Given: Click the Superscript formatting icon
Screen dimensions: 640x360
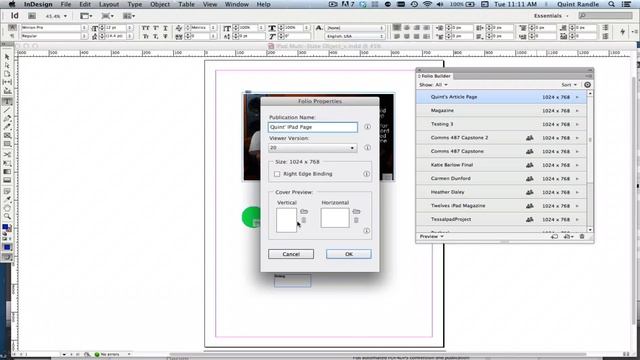Looking at the screenshot, I should click(x=156, y=28).
